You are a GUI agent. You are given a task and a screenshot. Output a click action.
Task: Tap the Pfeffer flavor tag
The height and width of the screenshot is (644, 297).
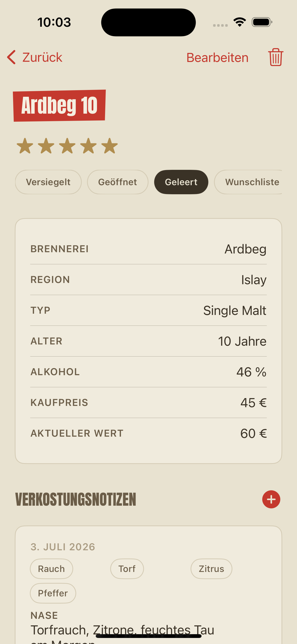(x=53, y=593)
